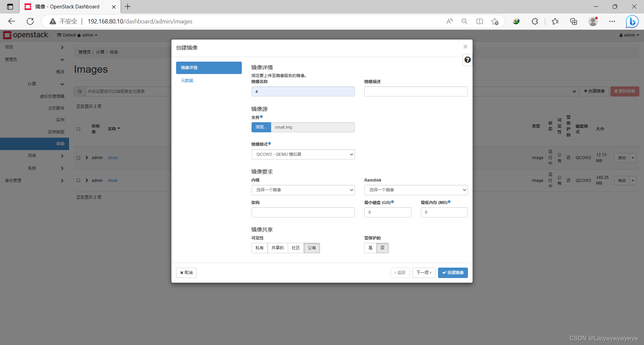This screenshot has height=345, width=644.
Task: Click the Bing Copilot icon in browser
Action: pos(632,21)
